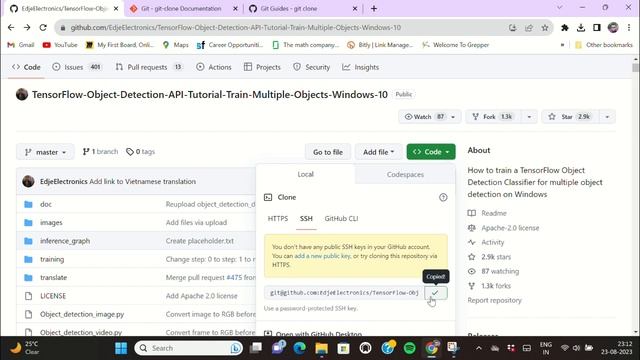This screenshot has height=360, width=640.
Task: Click the add a new public key link
Action: tap(322, 256)
